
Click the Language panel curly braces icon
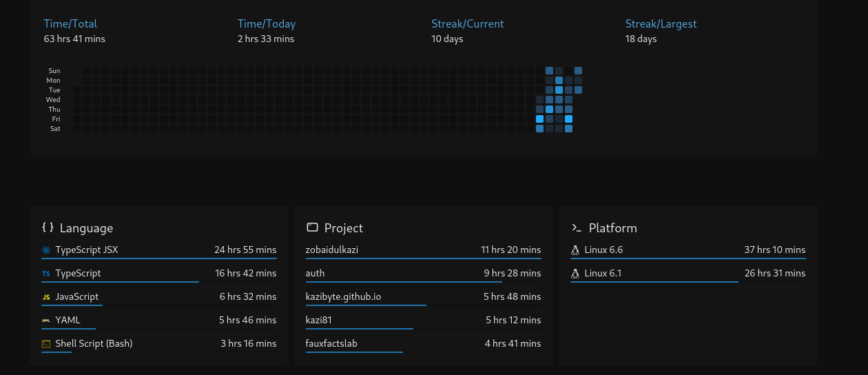[48, 227]
